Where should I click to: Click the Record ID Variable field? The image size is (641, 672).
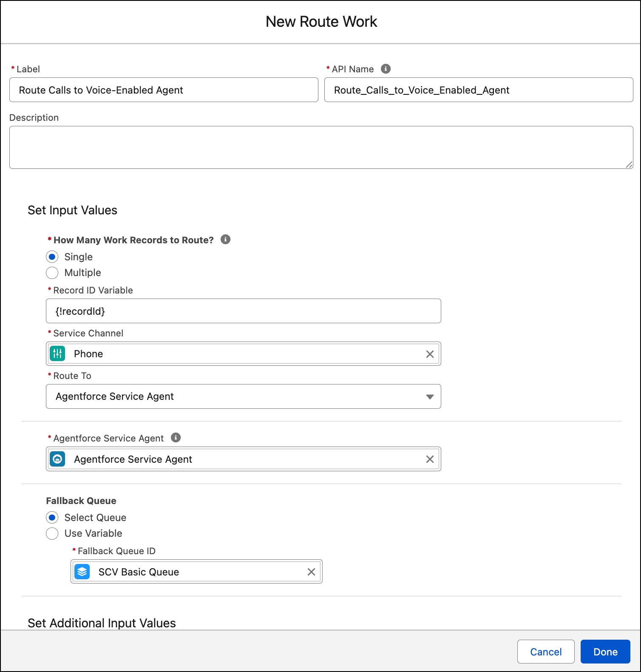click(x=244, y=311)
